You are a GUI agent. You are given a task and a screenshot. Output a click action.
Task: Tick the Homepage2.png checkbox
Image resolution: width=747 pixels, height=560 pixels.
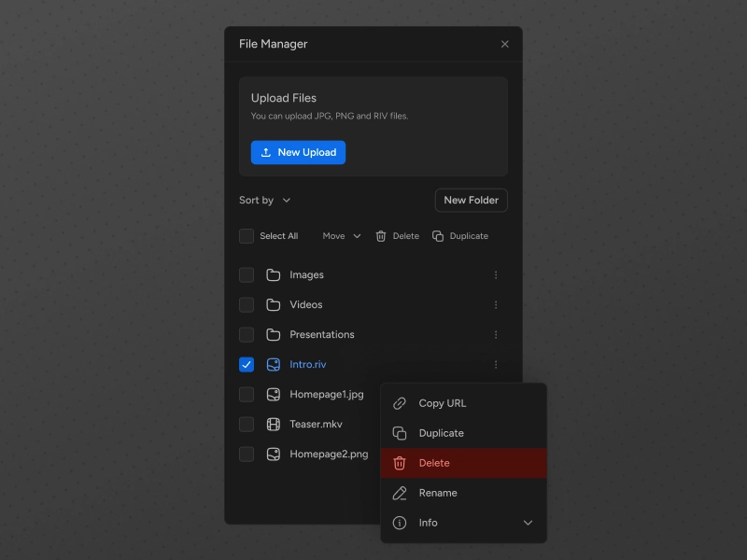[247, 455]
